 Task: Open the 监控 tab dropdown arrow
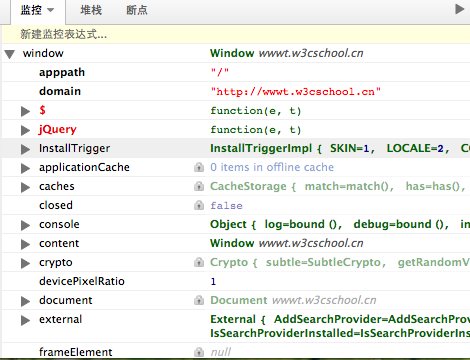(51, 10)
